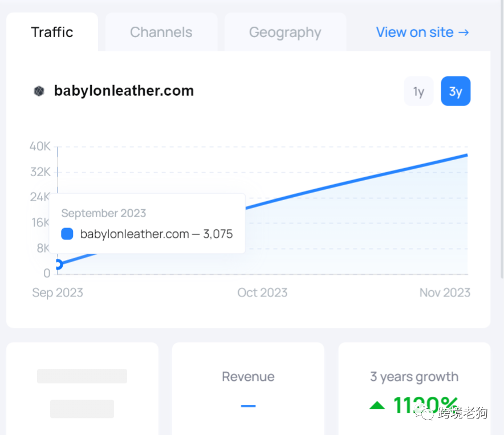The width and height of the screenshot is (504, 435).
Task: Click the babylonleather.com favicon icon
Action: click(x=39, y=91)
